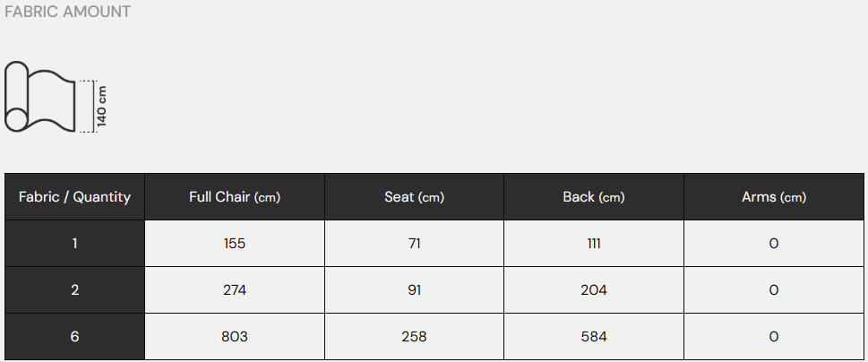Image resolution: width=868 pixels, height=362 pixels.
Task: Click the quantity 2 row header
Action: point(74,290)
